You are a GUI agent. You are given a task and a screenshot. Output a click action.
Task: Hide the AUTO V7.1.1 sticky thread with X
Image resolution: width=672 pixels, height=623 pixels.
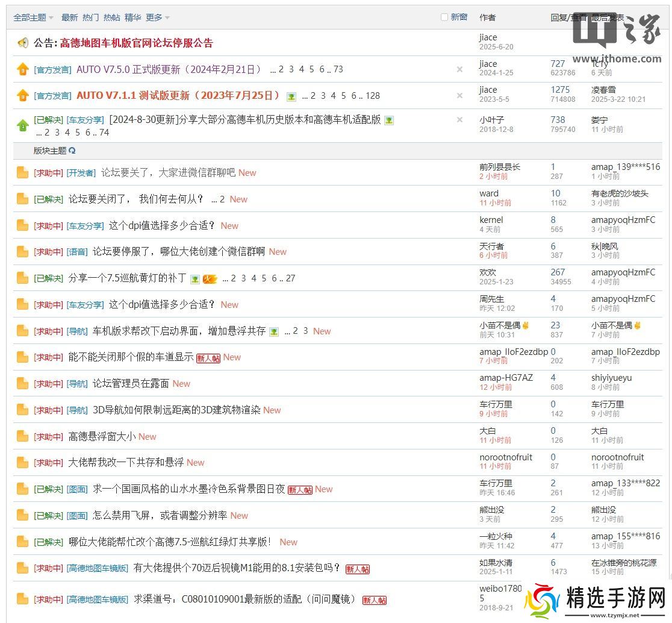coord(459,96)
